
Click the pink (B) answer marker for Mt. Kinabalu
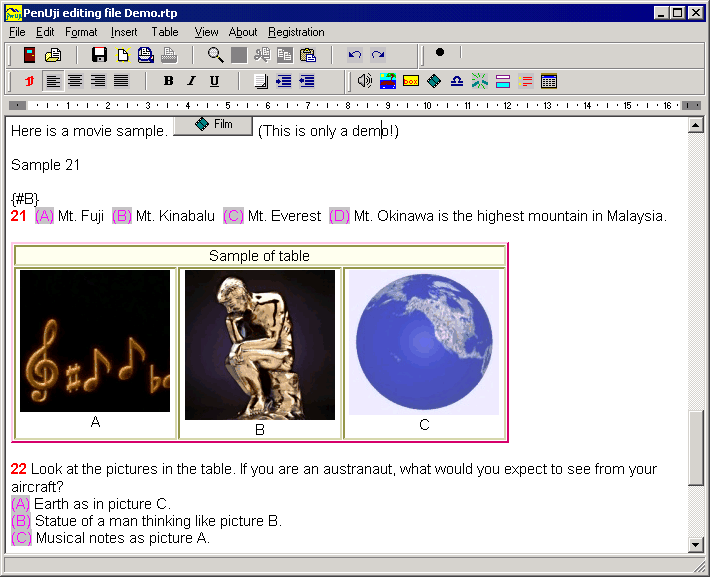click(122, 216)
